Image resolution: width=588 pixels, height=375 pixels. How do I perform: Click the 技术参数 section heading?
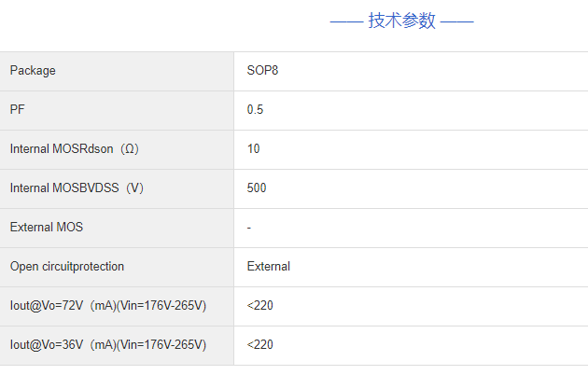(x=401, y=21)
